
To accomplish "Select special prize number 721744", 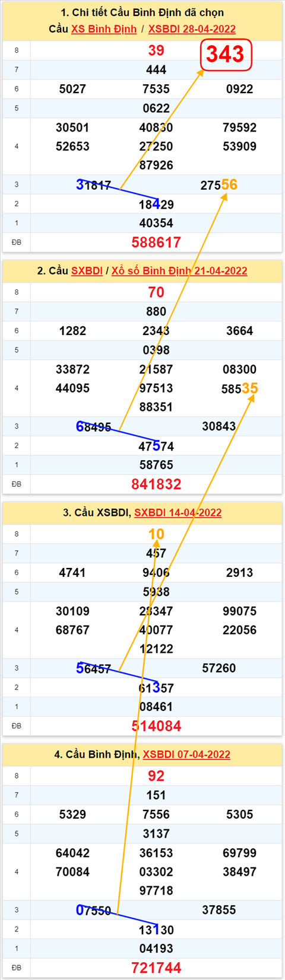I will click(156, 968).
